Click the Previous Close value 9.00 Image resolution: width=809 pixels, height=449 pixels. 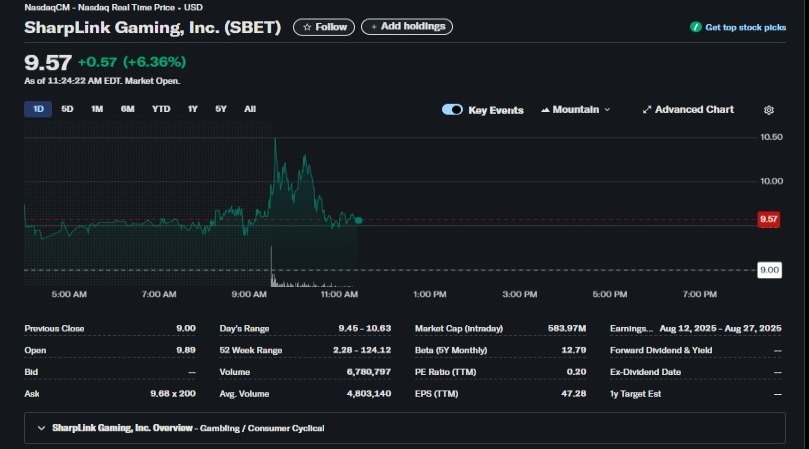[x=186, y=328]
